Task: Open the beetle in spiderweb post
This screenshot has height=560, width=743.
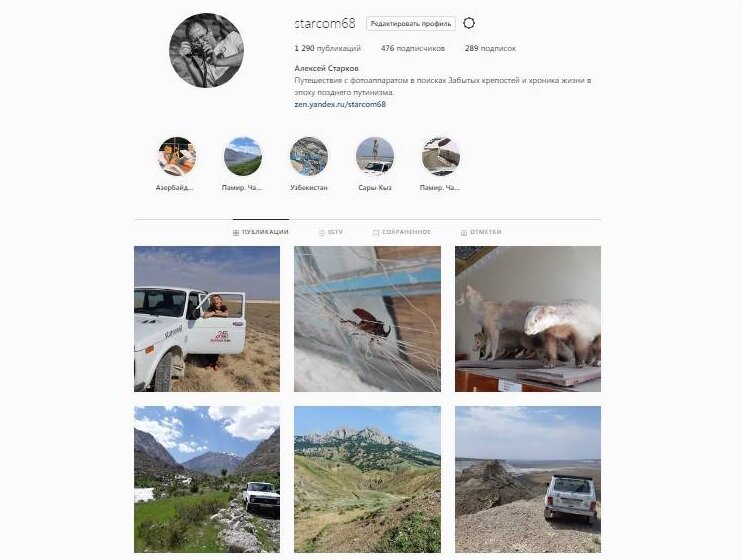Action: [367, 319]
